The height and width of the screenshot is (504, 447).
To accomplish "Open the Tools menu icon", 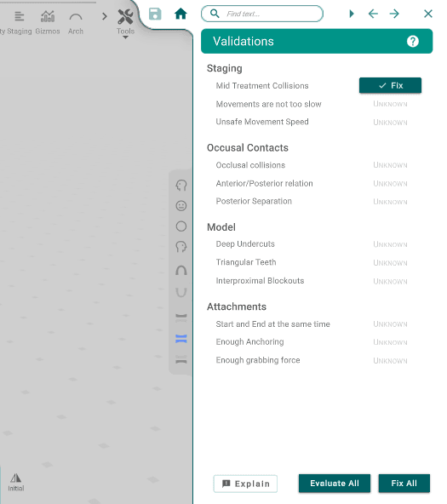I will click(125, 17).
